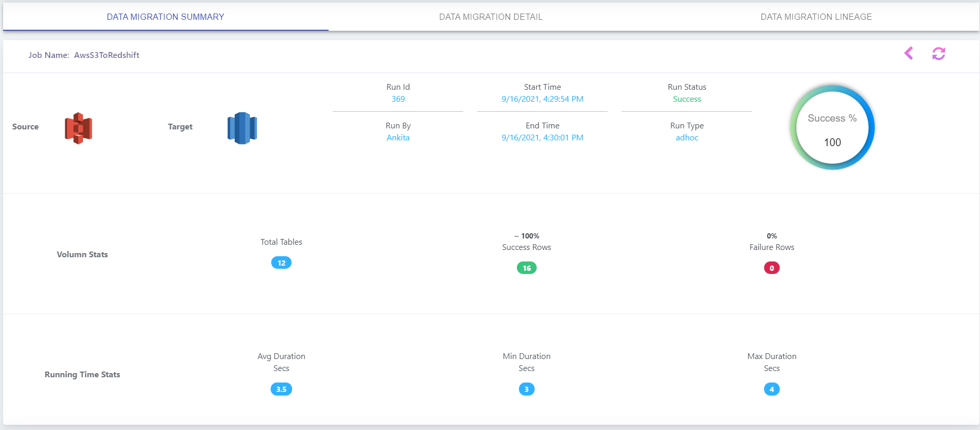
Task: Click the Max Duration badge 4
Action: pyautogui.click(x=772, y=389)
